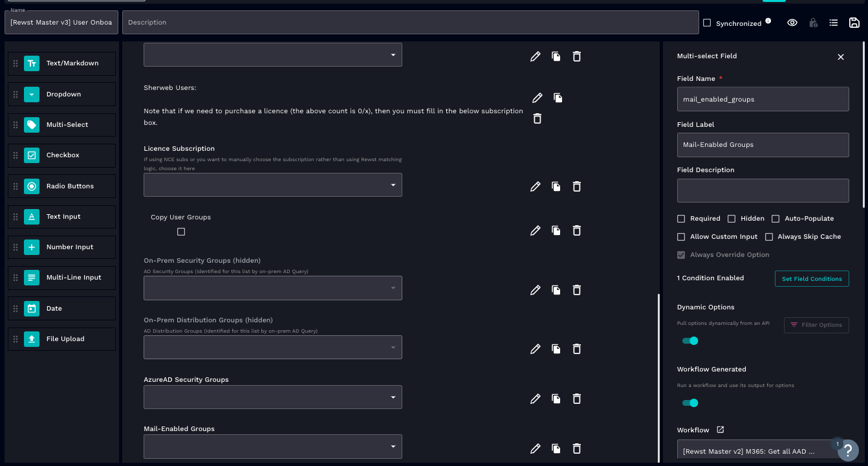Open the workflow external link icon
The width and height of the screenshot is (868, 466).
click(x=721, y=430)
